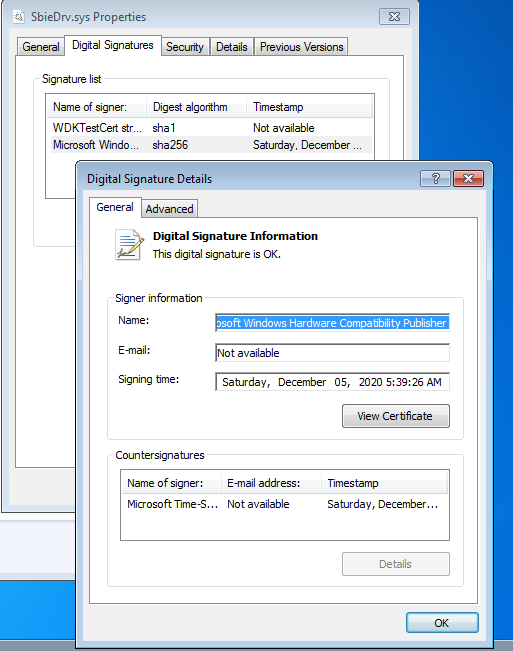Select the Microsoft Time-S... countersignature row
Image resolution: width=513 pixels, height=651 pixels.
click(285, 504)
